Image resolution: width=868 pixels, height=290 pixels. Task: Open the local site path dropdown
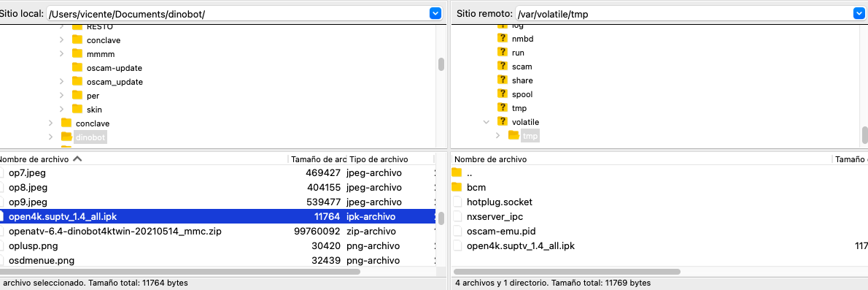pos(435,13)
